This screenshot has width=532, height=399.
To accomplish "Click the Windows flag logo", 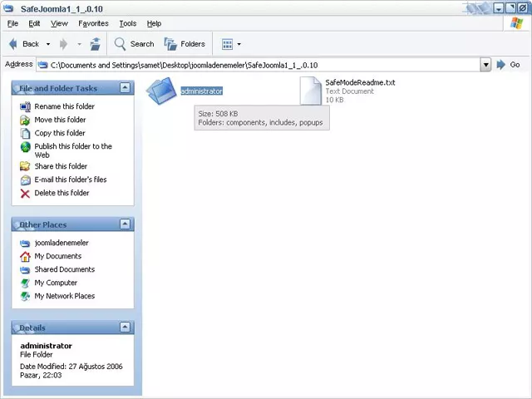I will point(516,23).
